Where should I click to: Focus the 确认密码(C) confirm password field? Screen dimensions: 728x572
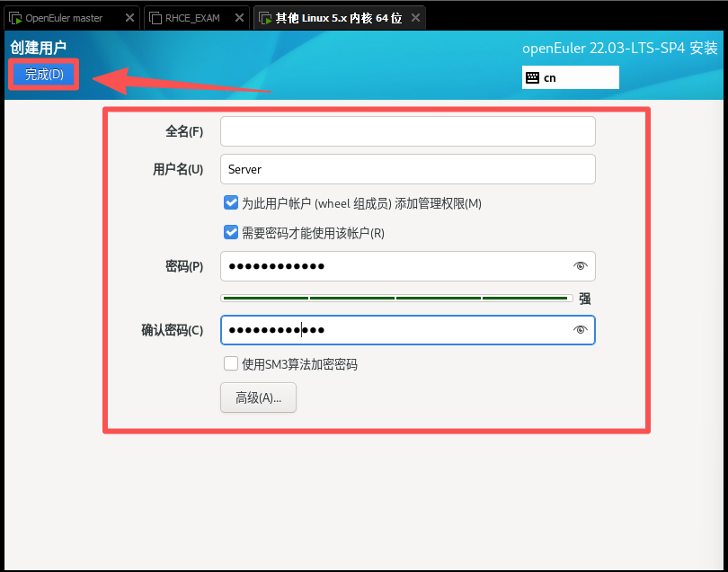point(408,330)
